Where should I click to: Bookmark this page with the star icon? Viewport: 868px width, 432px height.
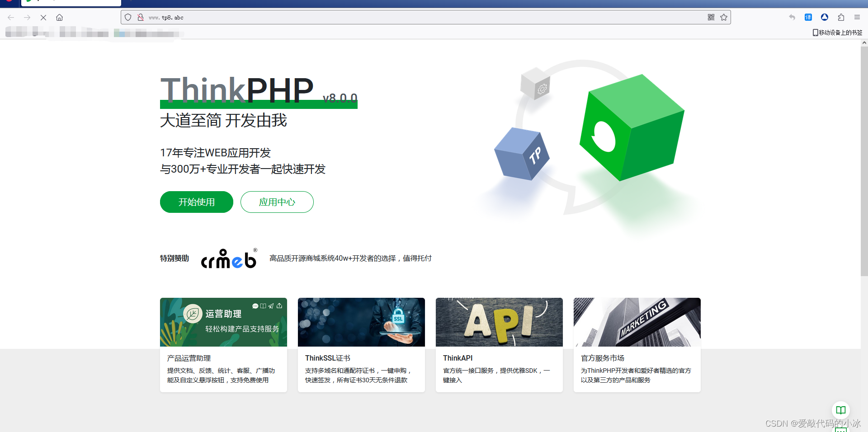coord(724,17)
